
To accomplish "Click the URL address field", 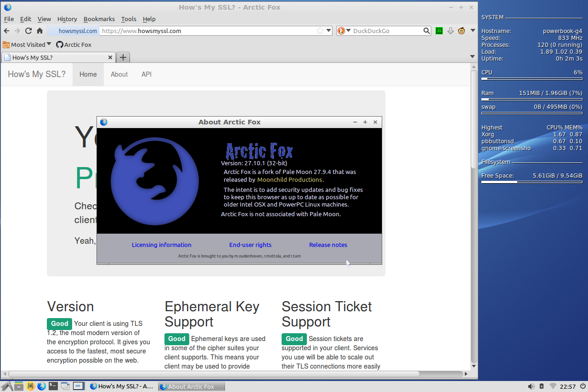I will pos(209,31).
